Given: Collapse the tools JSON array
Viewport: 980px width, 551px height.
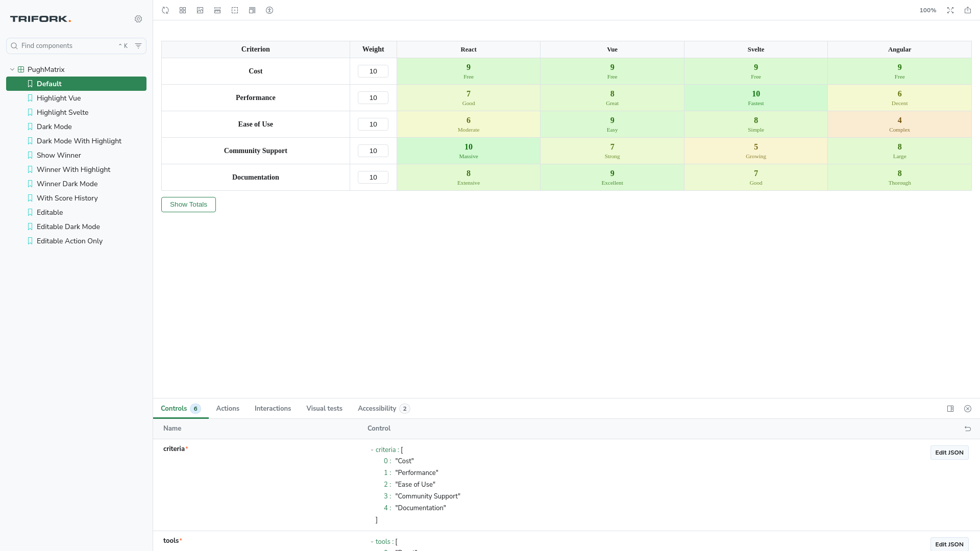Looking at the screenshot, I should point(372,542).
